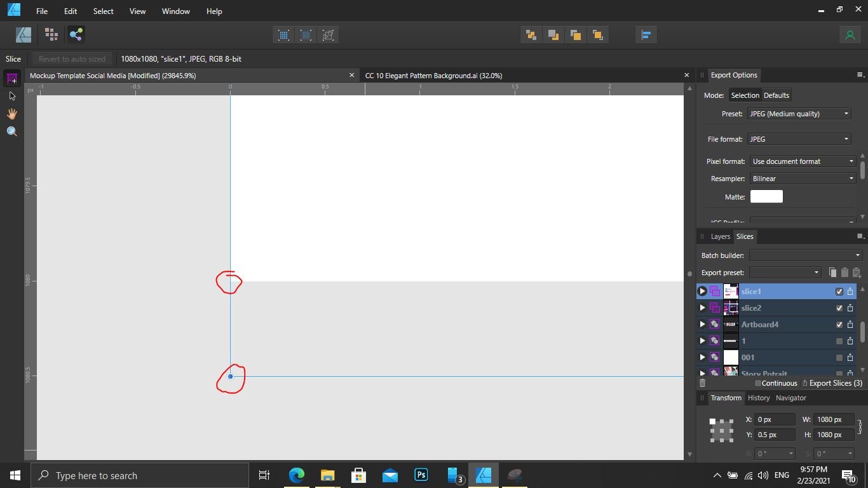868x488 pixels.
Task: Pick the View hand tool
Action: pos(11,114)
